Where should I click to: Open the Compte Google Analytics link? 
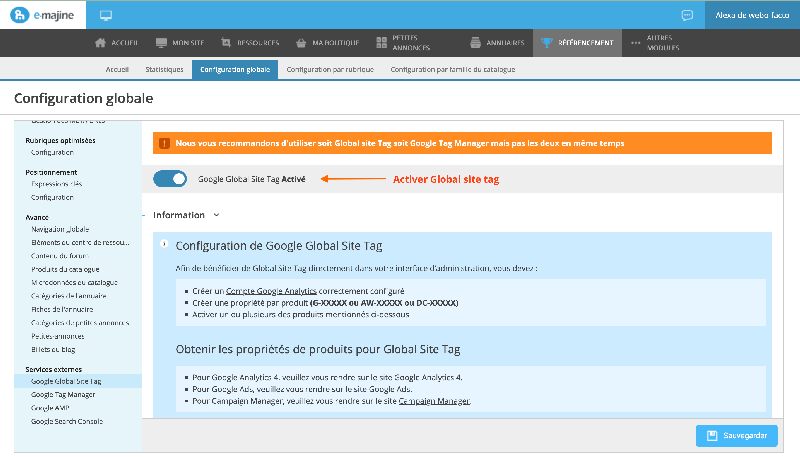click(x=271, y=291)
